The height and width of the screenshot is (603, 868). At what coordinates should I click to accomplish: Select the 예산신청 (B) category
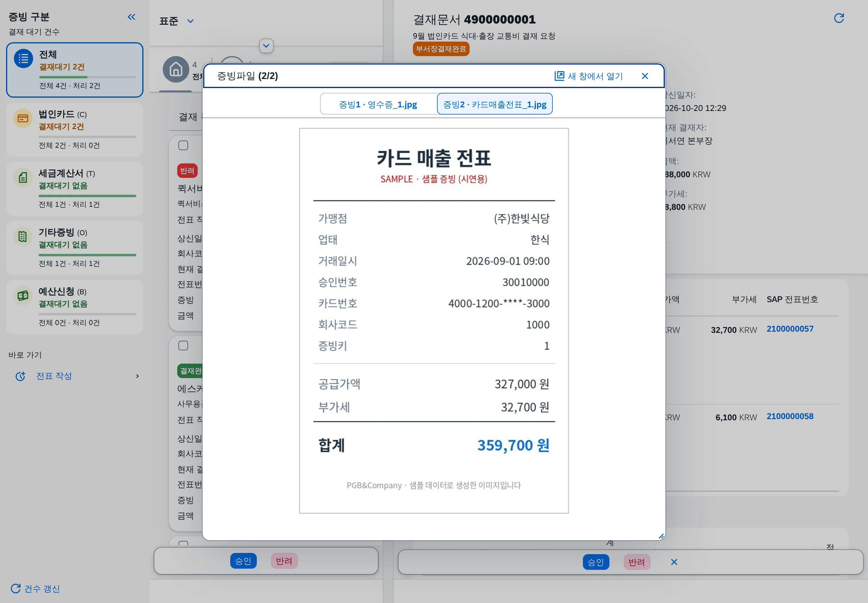click(74, 307)
